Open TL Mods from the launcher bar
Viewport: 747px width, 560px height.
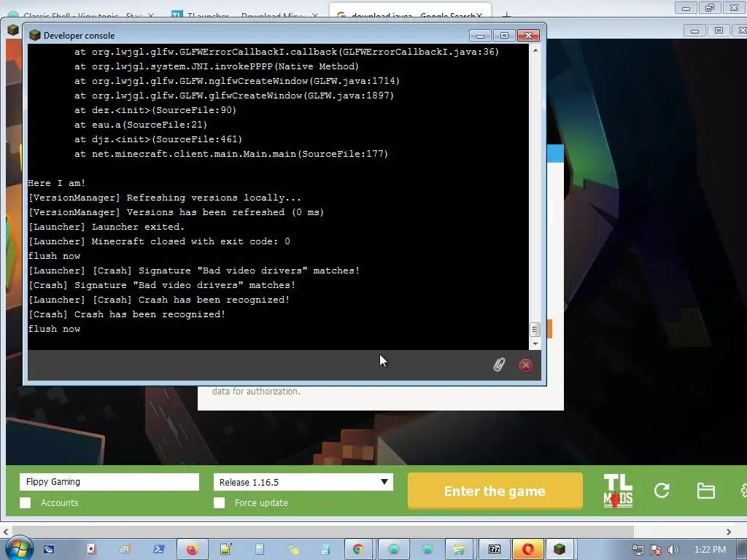tap(618, 491)
